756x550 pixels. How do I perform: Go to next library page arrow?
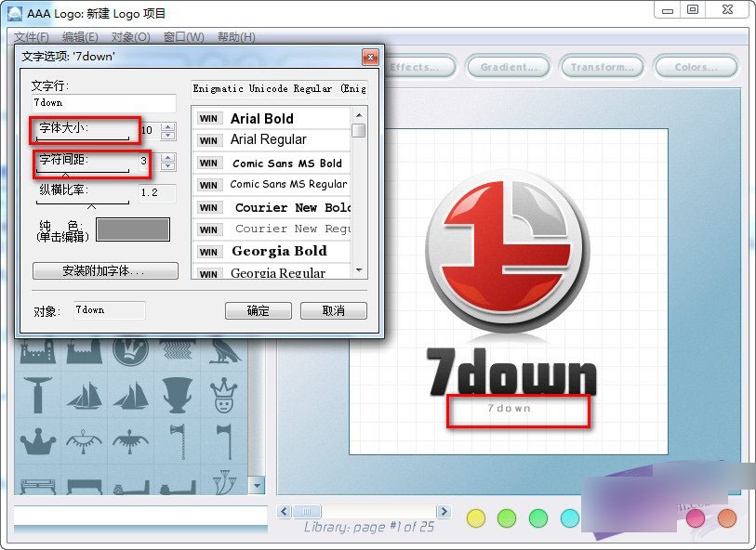[x=444, y=512]
